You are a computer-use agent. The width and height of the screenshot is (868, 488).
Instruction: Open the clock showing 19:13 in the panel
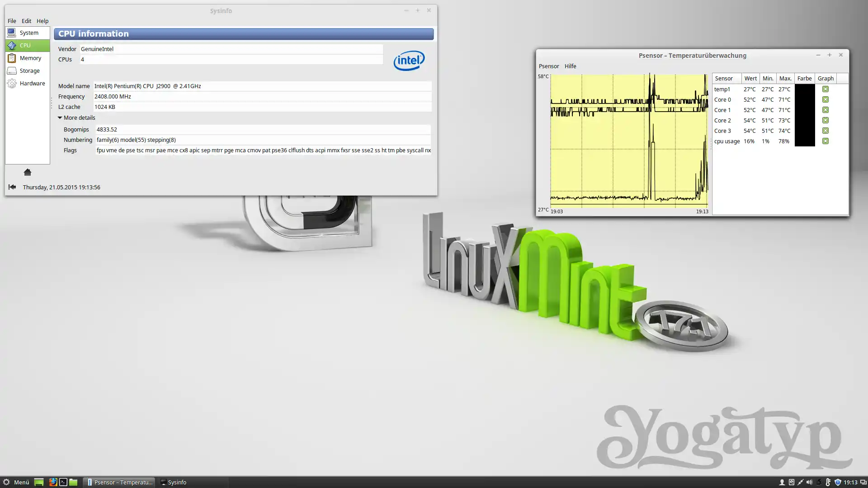pyautogui.click(x=850, y=482)
